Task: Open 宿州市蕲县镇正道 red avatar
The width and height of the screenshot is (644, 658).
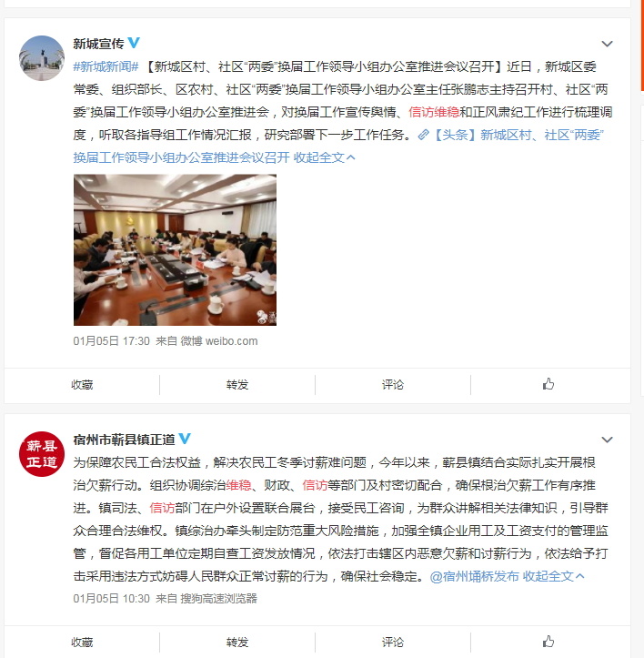Action: click(x=42, y=454)
